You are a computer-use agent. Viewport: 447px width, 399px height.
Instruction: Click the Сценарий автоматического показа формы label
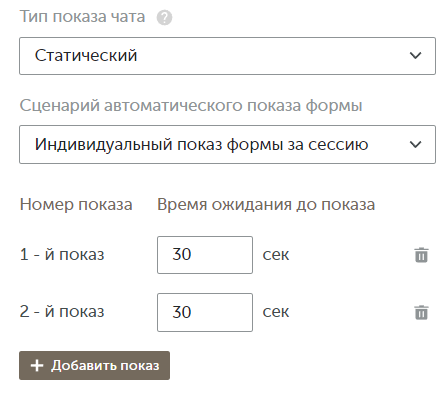(191, 106)
